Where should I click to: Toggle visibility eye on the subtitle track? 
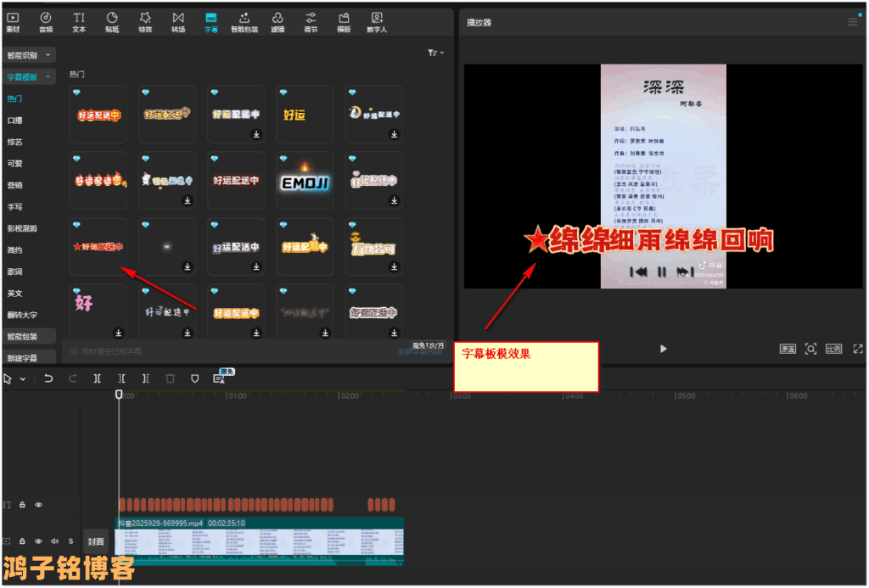pyautogui.click(x=38, y=505)
